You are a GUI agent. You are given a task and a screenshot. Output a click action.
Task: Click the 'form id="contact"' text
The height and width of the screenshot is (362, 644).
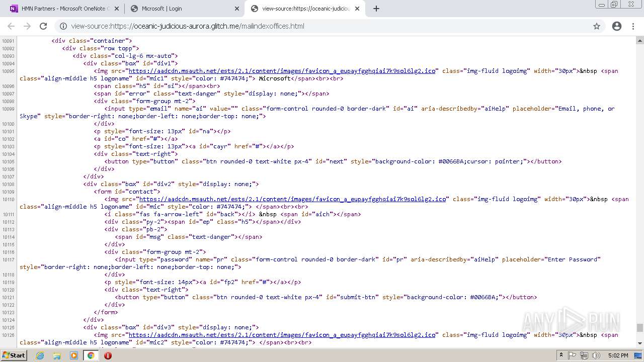(128, 192)
